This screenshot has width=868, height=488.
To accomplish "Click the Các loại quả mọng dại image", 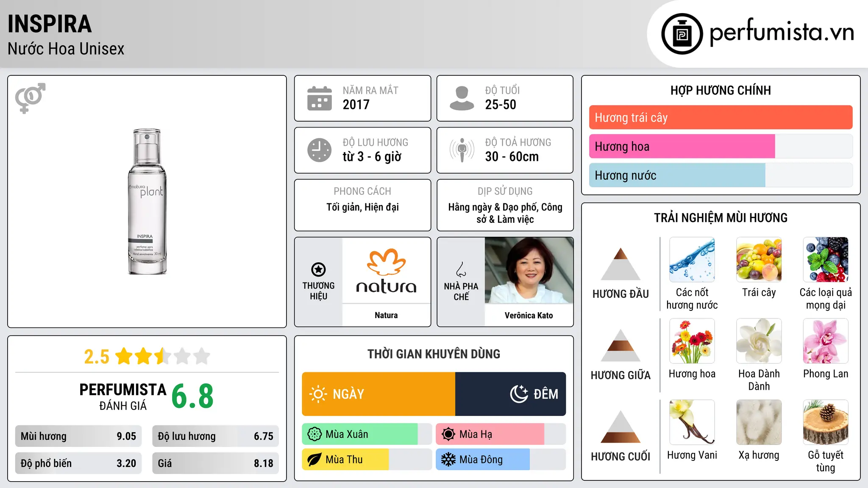I will 826,260.
